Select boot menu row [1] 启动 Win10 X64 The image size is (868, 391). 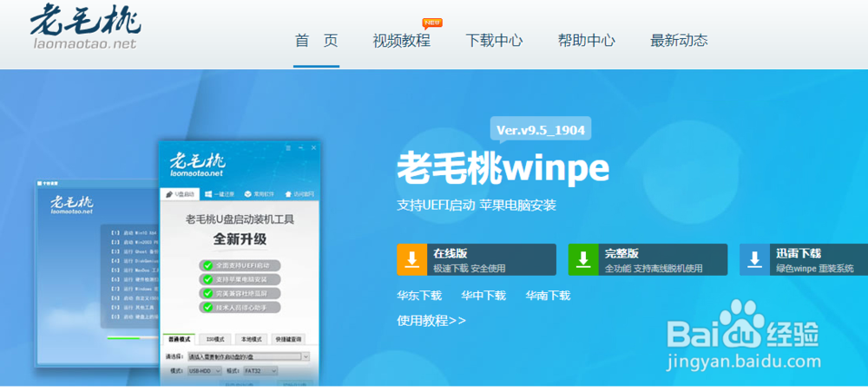coord(134,233)
